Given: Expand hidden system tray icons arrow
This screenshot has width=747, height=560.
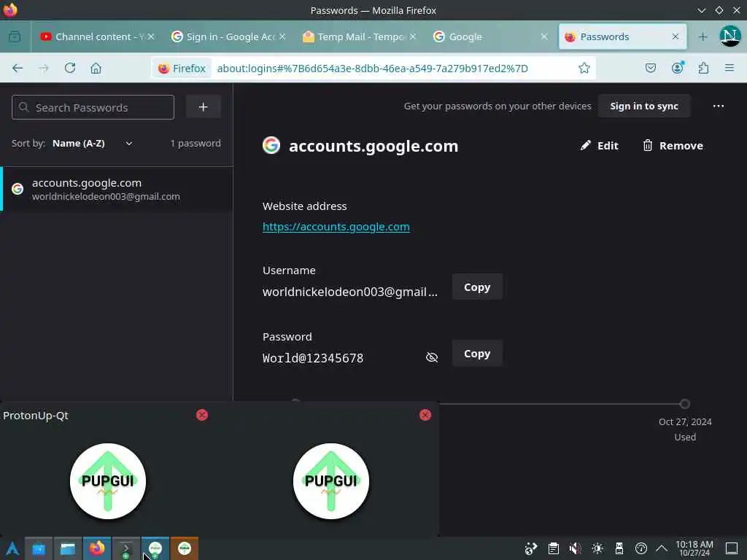Looking at the screenshot, I should tap(662, 548).
